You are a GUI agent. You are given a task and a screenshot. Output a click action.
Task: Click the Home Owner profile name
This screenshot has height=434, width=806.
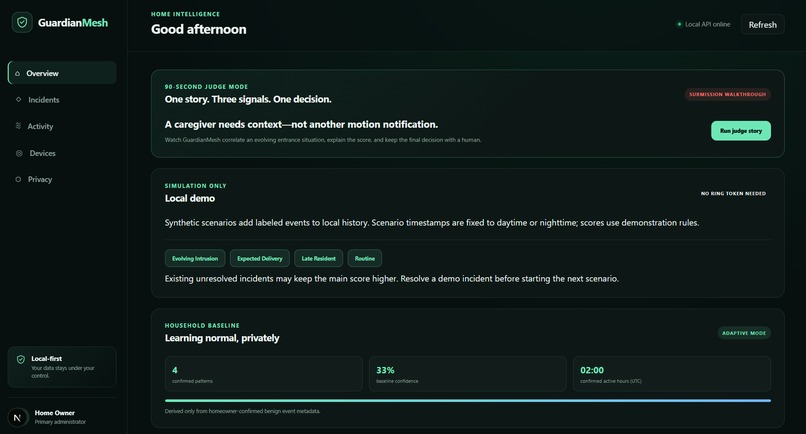pyautogui.click(x=54, y=413)
